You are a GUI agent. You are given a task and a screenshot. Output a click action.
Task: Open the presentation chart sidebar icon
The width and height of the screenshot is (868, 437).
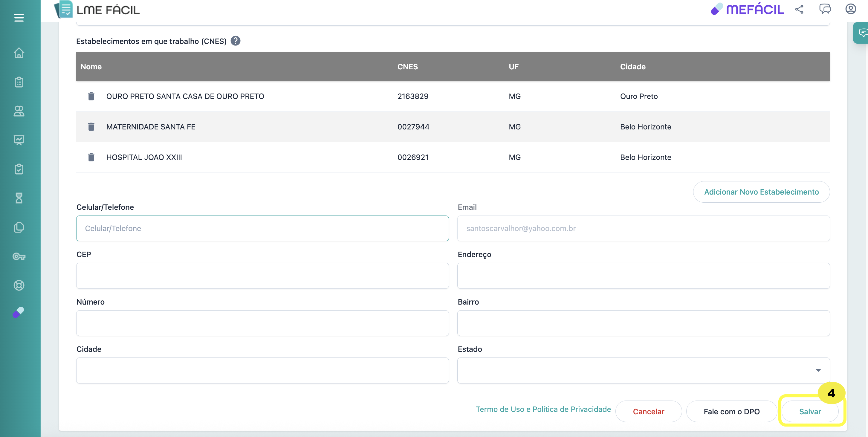(x=19, y=140)
